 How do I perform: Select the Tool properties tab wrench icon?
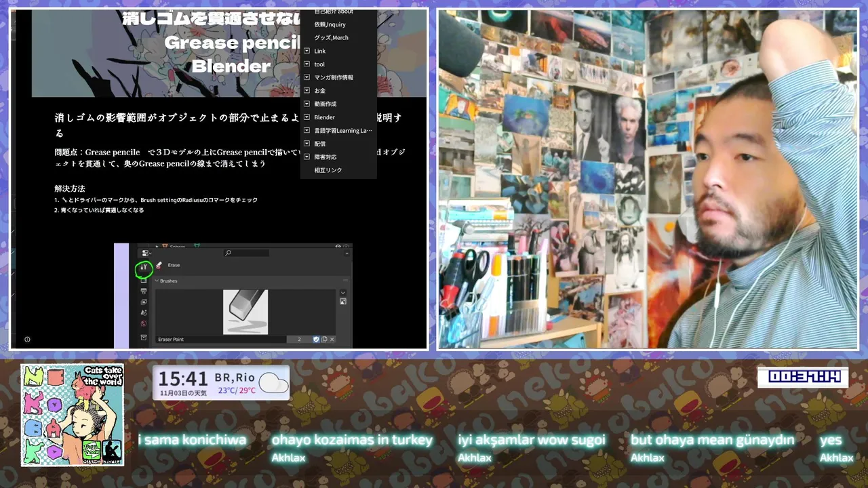coord(144,267)
